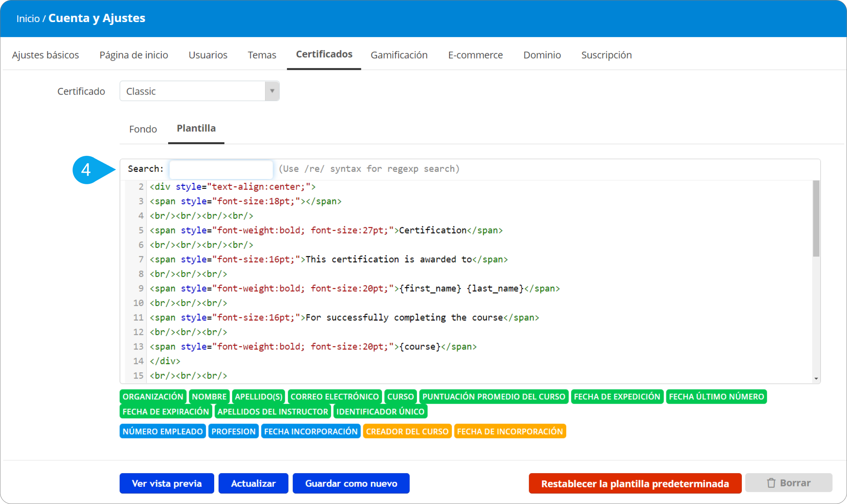The image size is (847, 504).
Task: Switch to the Fondo tab
Action: [x=143, y=129]
